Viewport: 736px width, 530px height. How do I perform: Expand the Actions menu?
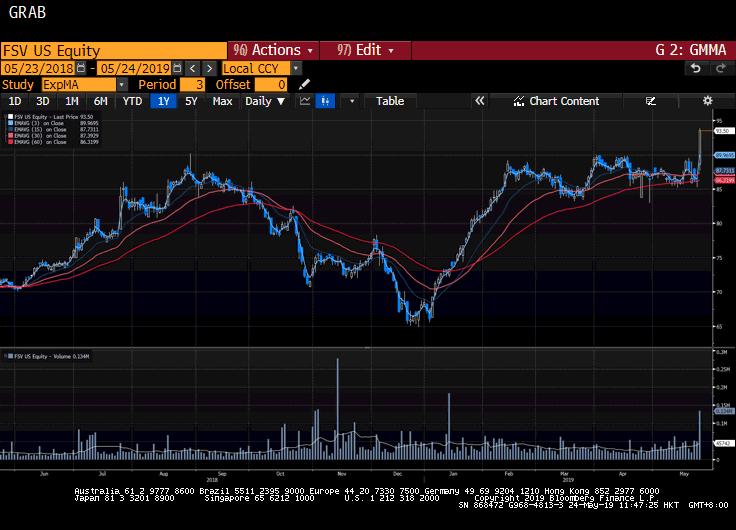click(x=273, y=50)
